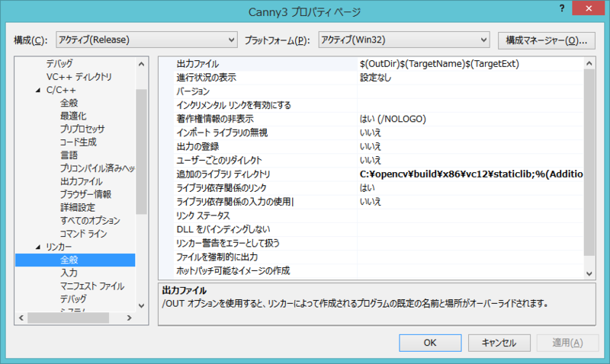Select the C/C++ tree node label
The image size is (610, 364).
pyautogui.click(x=61, y=90)
